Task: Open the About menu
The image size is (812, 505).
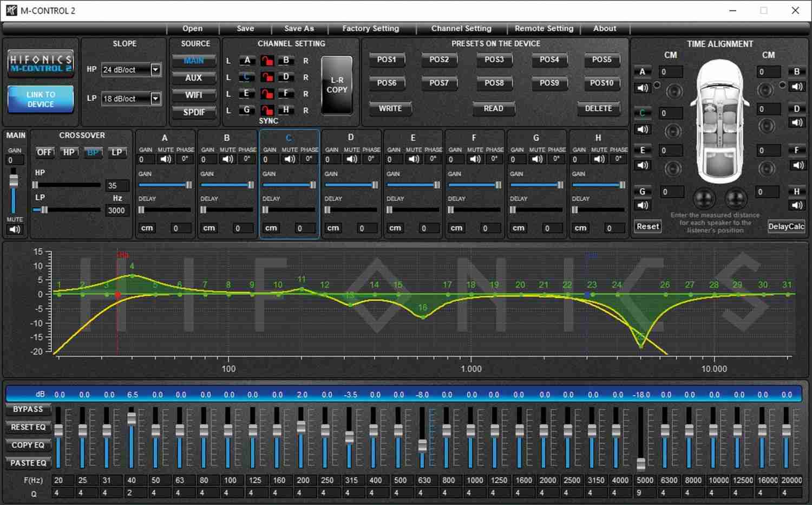Action: [x=605, y=29]
